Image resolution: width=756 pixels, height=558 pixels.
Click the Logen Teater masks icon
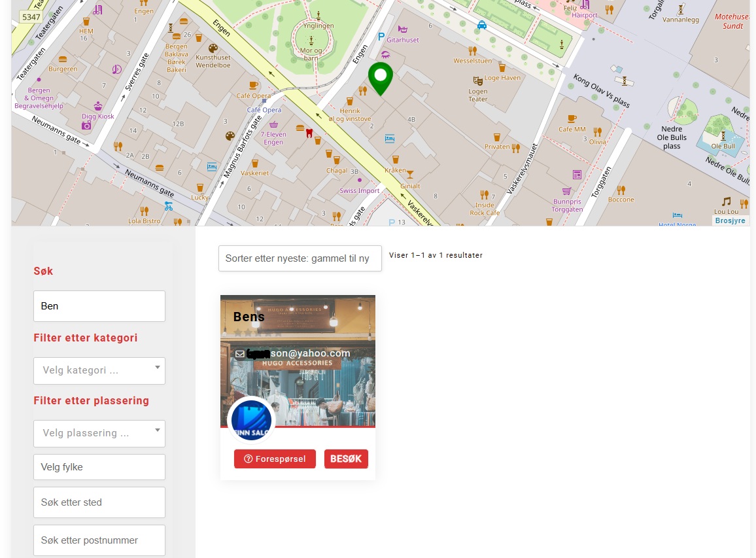tap(478, 80)
